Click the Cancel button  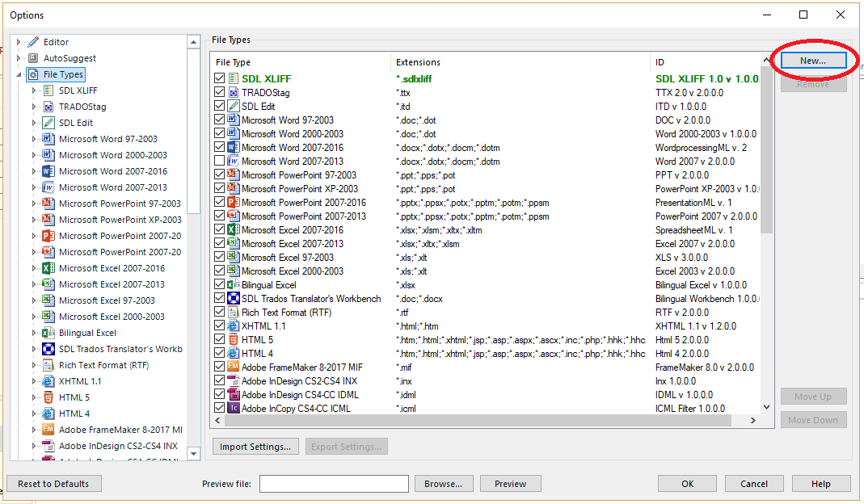coord(754,484)
